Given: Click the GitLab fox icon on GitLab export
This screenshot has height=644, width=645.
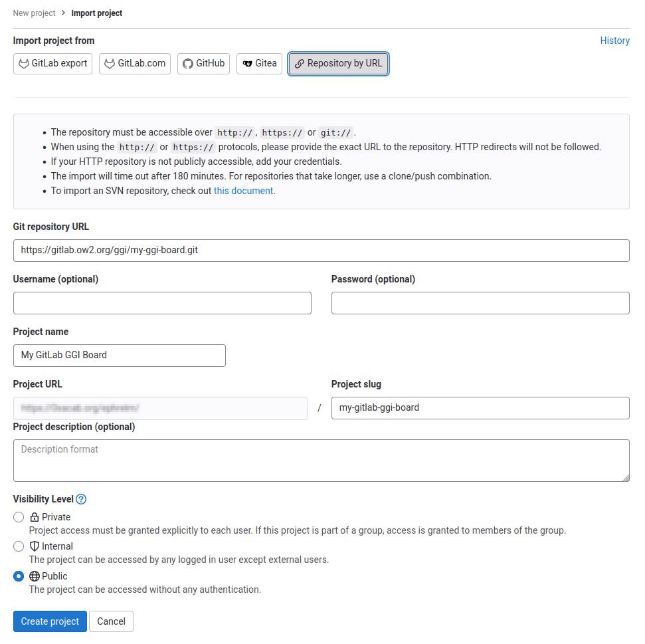Looking at the screenshot, I should coord(23,63).
